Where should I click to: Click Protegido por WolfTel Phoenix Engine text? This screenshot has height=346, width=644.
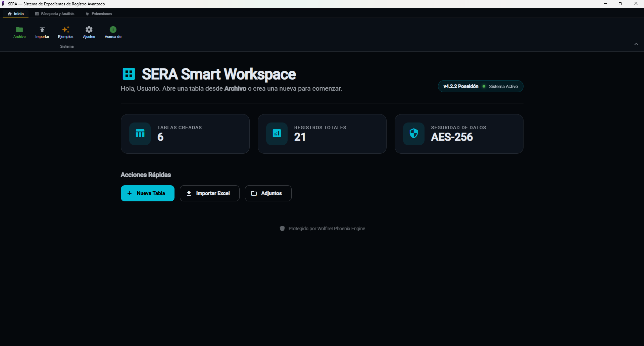(327, 229)
